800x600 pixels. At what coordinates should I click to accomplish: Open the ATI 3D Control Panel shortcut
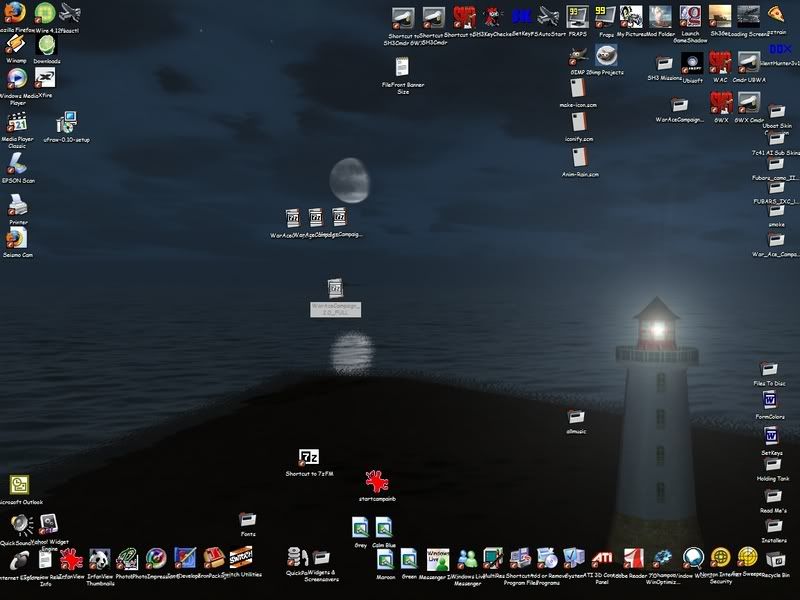[602, 559]
